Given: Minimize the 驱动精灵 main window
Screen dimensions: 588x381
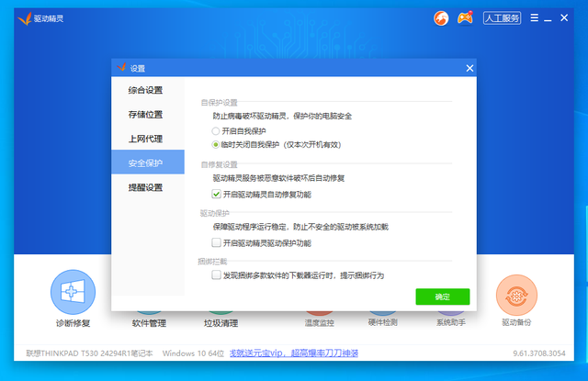Looking at the screenshot, I should (548, 18).
